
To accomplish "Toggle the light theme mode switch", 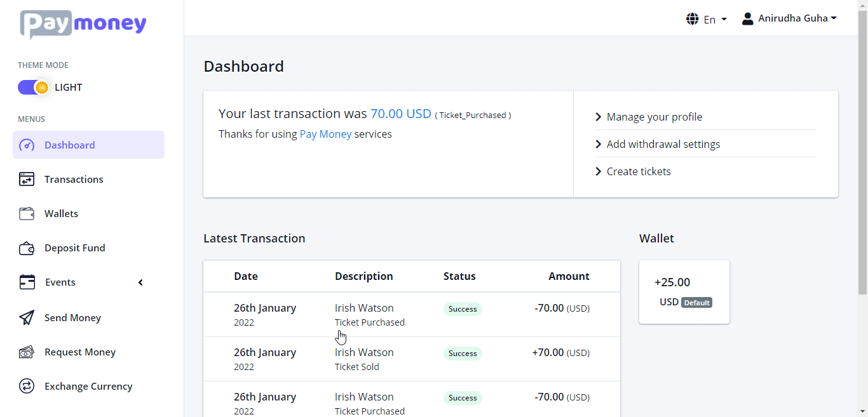I will tap(33, 88).
